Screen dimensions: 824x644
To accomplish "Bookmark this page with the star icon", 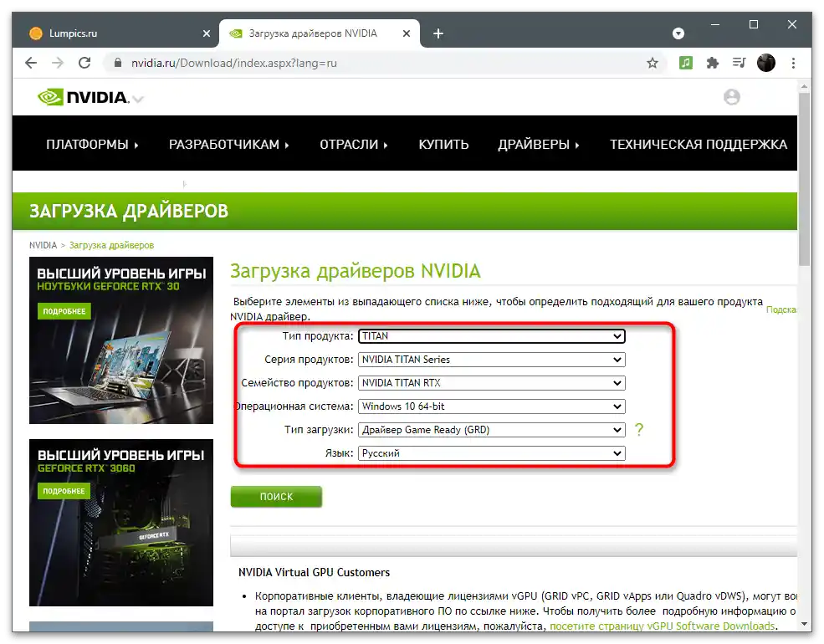I will tap(653, 63).
